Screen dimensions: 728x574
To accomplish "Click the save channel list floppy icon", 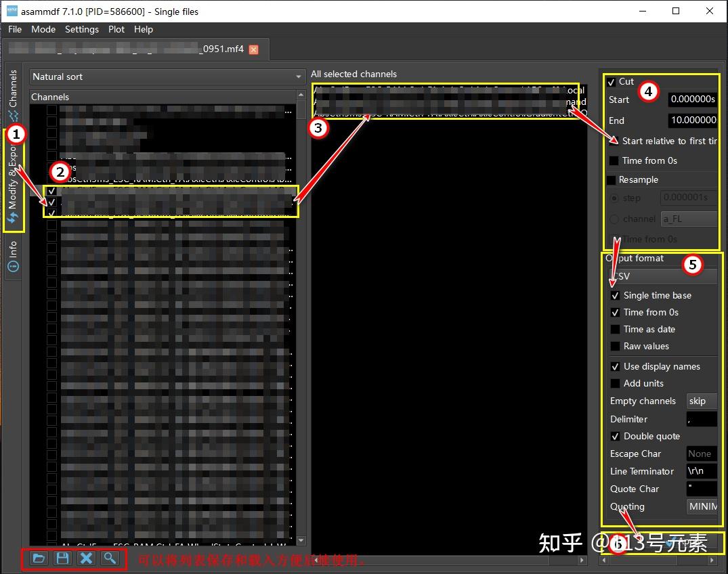I will tap(63, 558).
